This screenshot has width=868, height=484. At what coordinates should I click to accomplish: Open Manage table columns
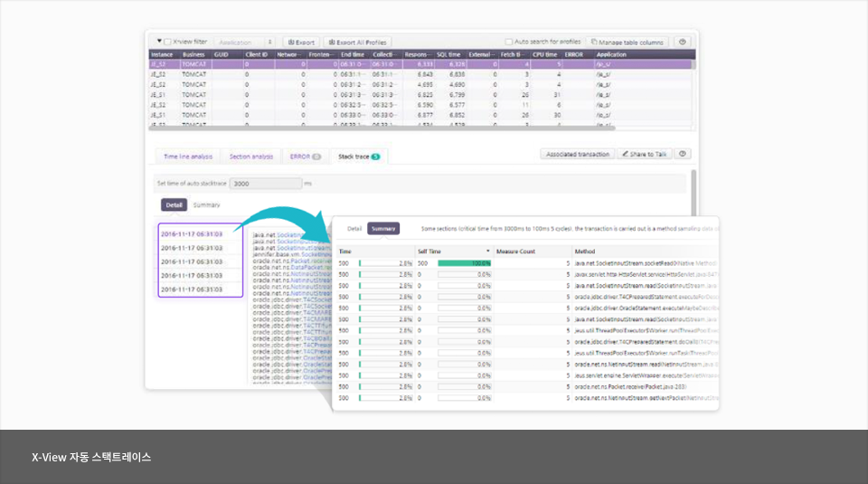(627, 42)
